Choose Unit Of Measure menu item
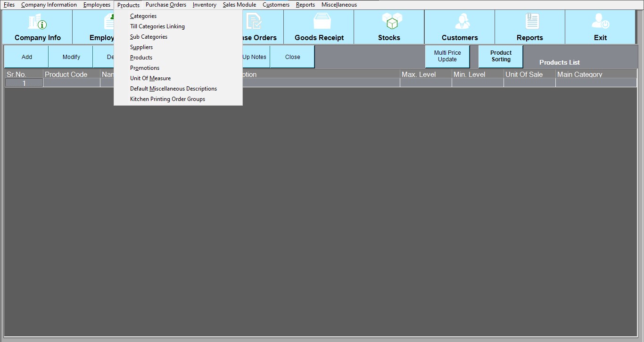Image resolution: width=644 pixels, height=342 pixels. point(150,78)
